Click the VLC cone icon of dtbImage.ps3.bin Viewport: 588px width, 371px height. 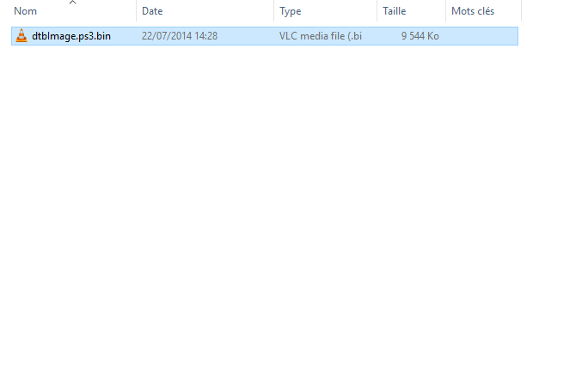(21, 35)
